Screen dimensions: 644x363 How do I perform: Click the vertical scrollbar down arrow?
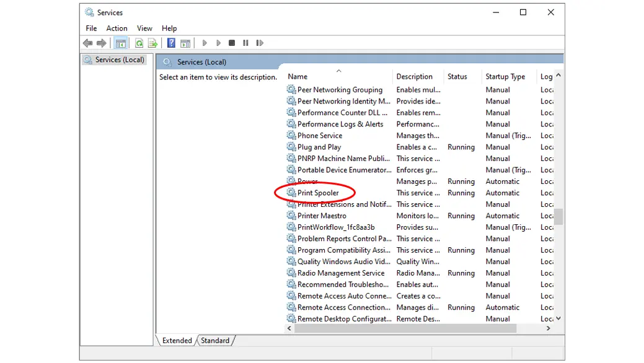[x=558, y=318]
